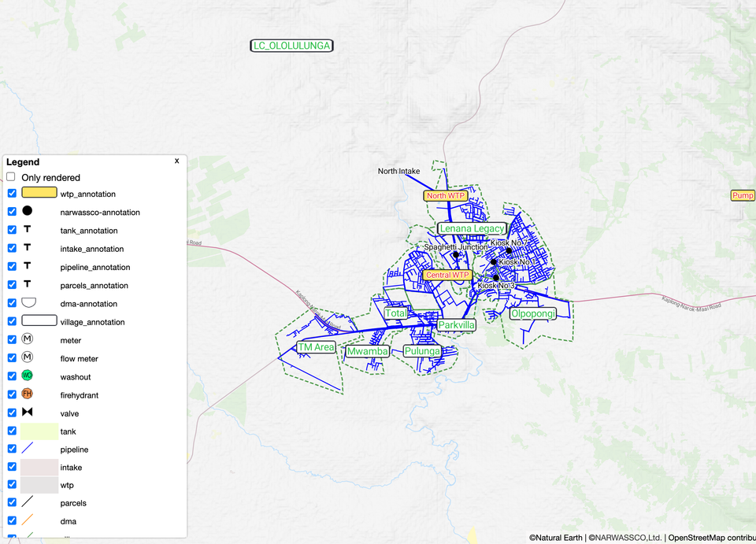Click the North WTP annotation label
The image size is (756, 544).
tap(446, 195)
